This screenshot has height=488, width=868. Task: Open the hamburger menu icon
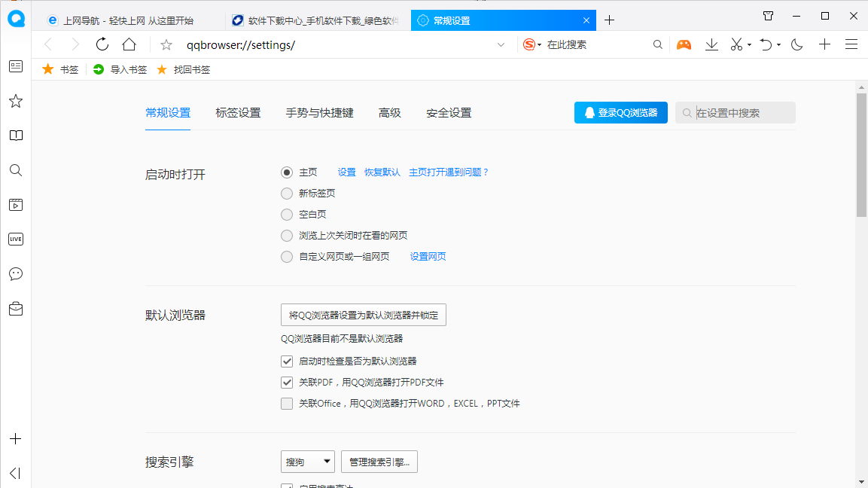tap(851, 44)
